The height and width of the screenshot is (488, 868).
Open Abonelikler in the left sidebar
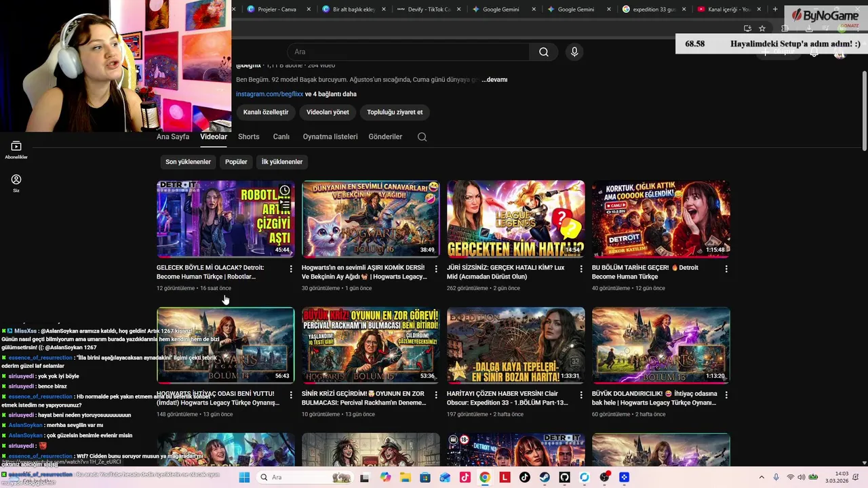point(16,150)
